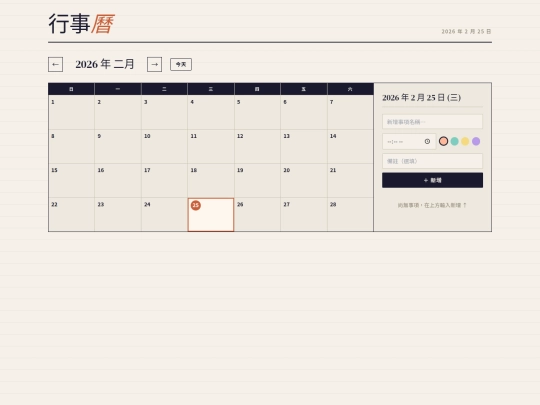
Task: Select February 21 on the calendar
Action: pos(350,180)
